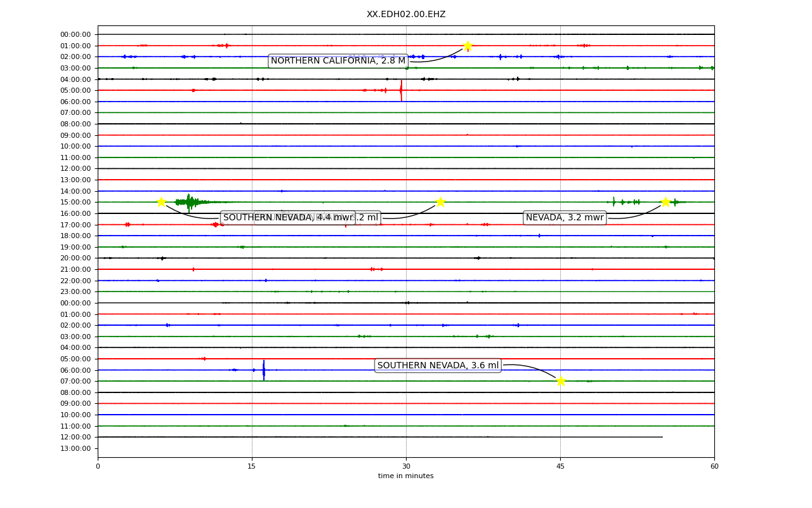
Task: Click the SOUTHERN NEVADA, 3.6 ml label box
Action: click(x=438, y=365)
